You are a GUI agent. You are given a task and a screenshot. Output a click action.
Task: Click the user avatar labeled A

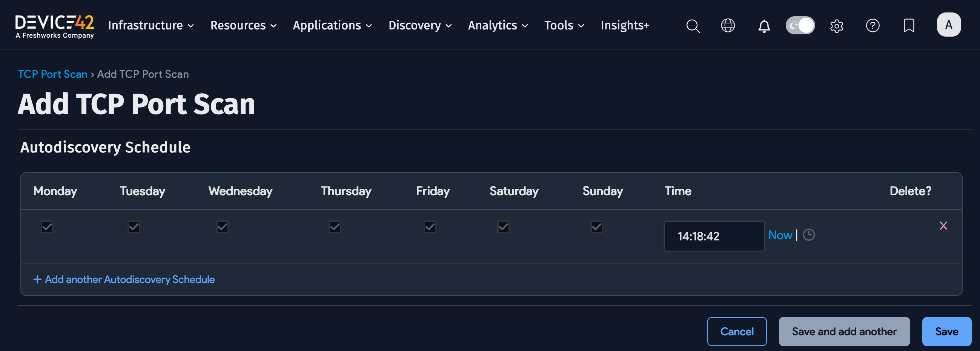point(949,25)
